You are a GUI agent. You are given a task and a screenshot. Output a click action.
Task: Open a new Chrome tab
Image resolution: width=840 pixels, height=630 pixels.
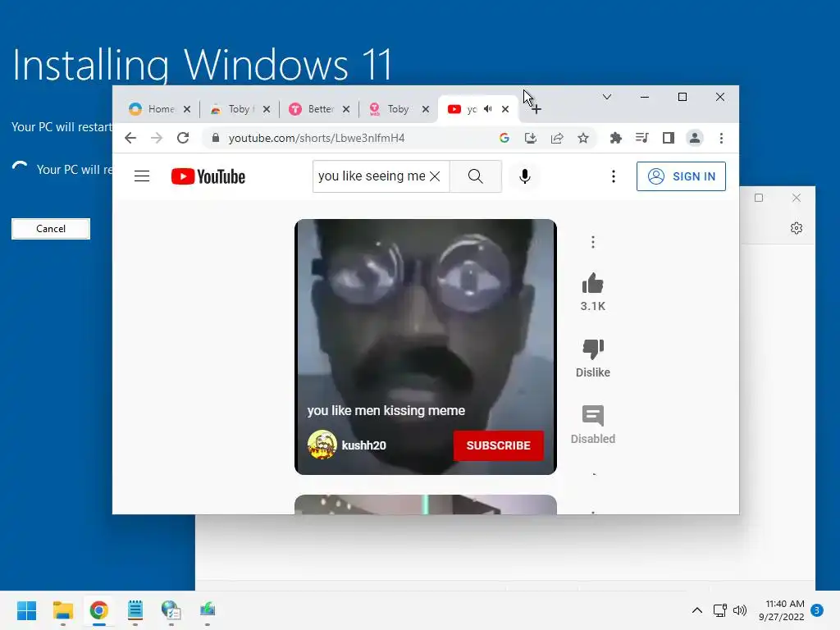pyautogui.click(x=536, y=109)
